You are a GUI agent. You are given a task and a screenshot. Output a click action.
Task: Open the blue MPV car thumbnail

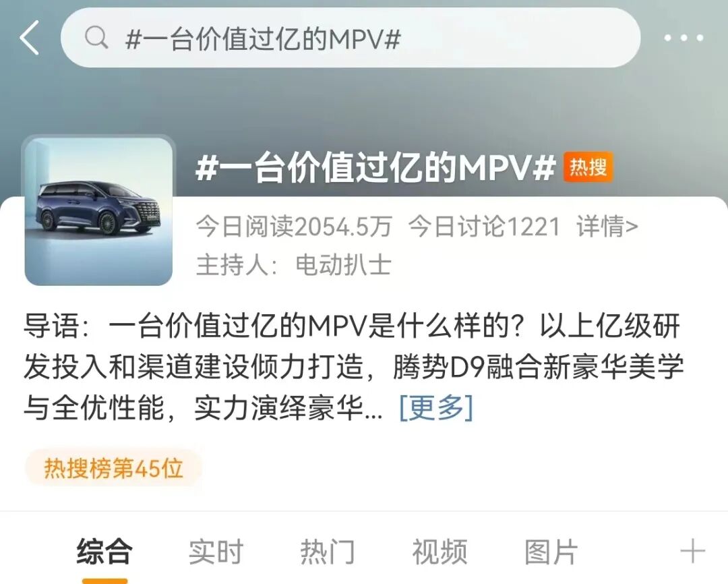click(98, 211)
